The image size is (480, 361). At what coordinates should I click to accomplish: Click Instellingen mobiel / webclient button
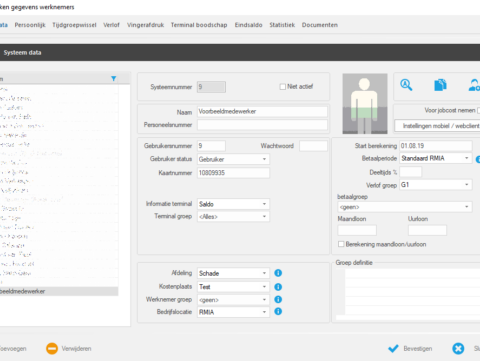pos(437,126)
